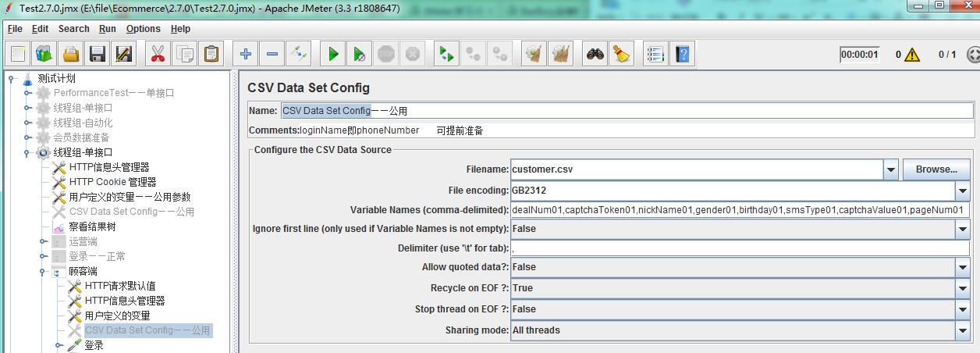
Task: Click the Remote stop all icon
Action: tap(473, 55)
